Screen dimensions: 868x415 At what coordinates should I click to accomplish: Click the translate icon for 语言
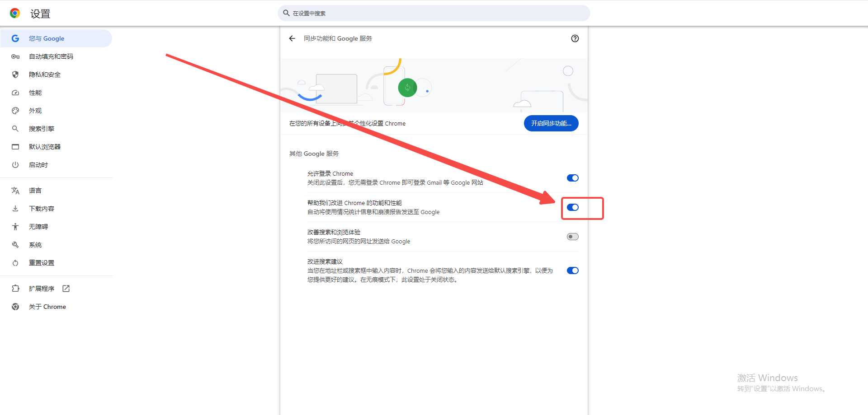[15, 191]
